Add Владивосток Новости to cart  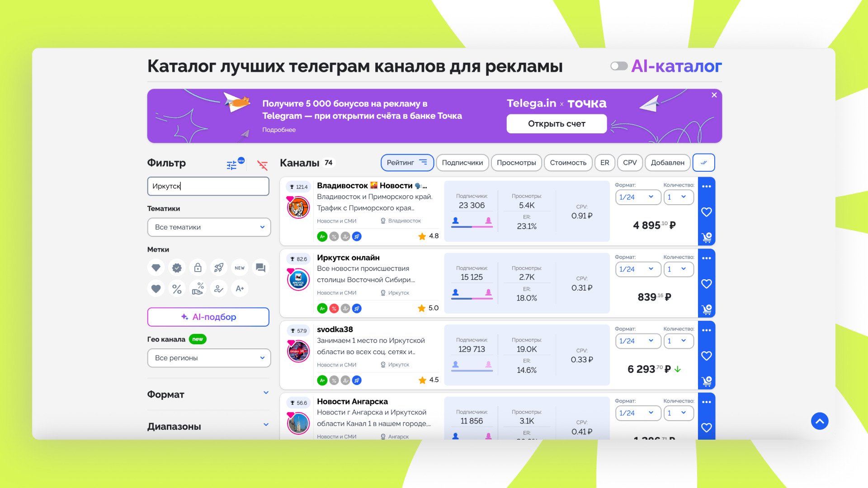(x=706, y=237)
